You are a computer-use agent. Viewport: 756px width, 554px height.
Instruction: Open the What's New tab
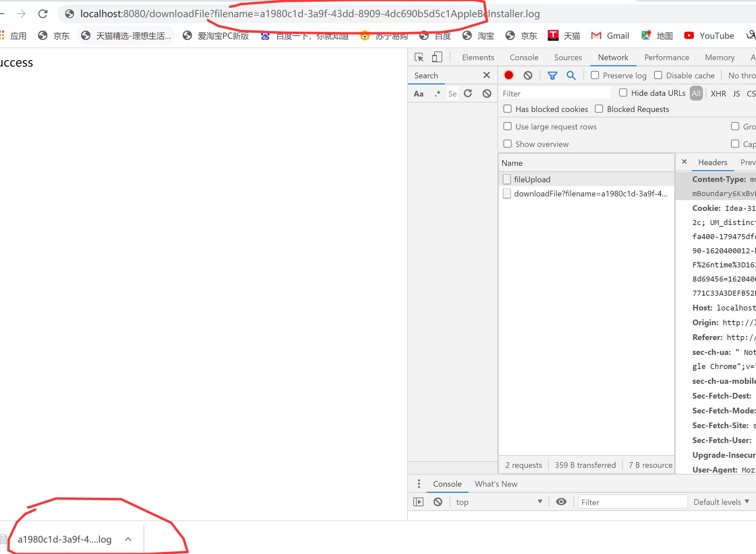pyautogui.click(x=495, y=484)
